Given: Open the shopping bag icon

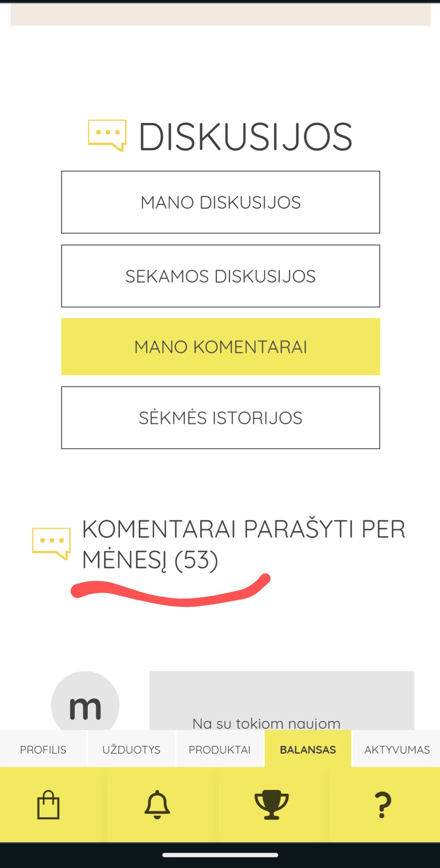Looking at the screenshot, I should 49,805.
